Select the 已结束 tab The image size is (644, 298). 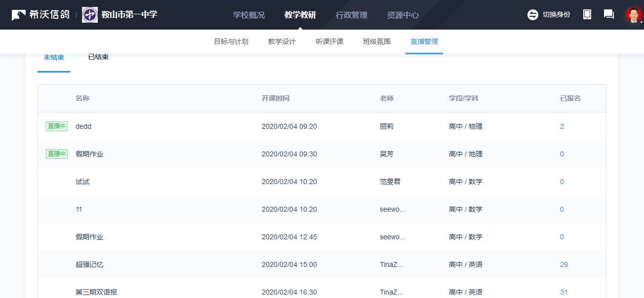pos(98,57)
